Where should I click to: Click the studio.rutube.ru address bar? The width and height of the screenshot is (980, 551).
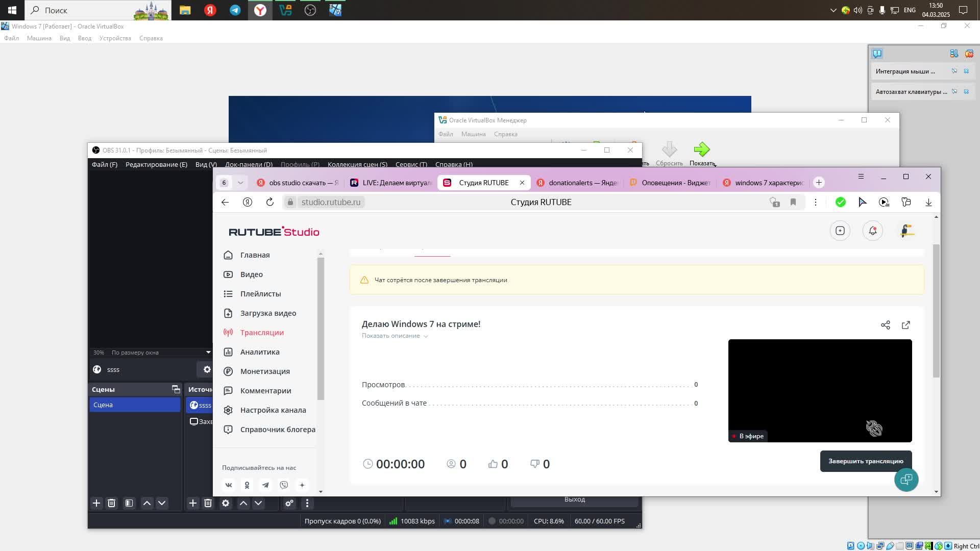[331, 202]
